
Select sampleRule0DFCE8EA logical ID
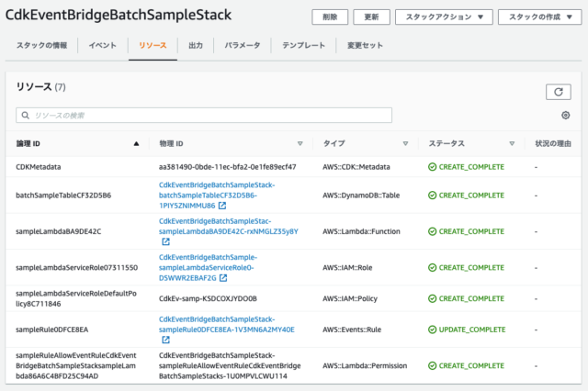tap(52, 330)
